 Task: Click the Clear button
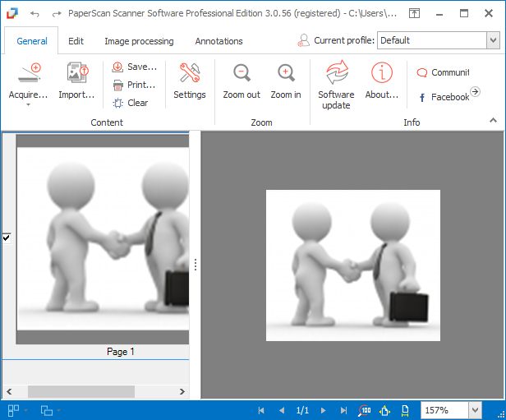point(131,103)
